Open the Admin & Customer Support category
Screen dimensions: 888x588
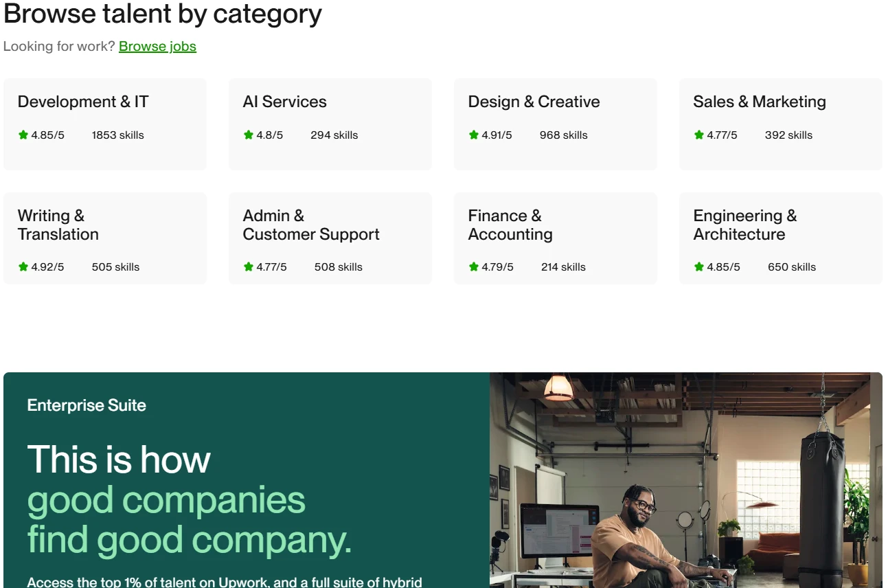point(330,237)
